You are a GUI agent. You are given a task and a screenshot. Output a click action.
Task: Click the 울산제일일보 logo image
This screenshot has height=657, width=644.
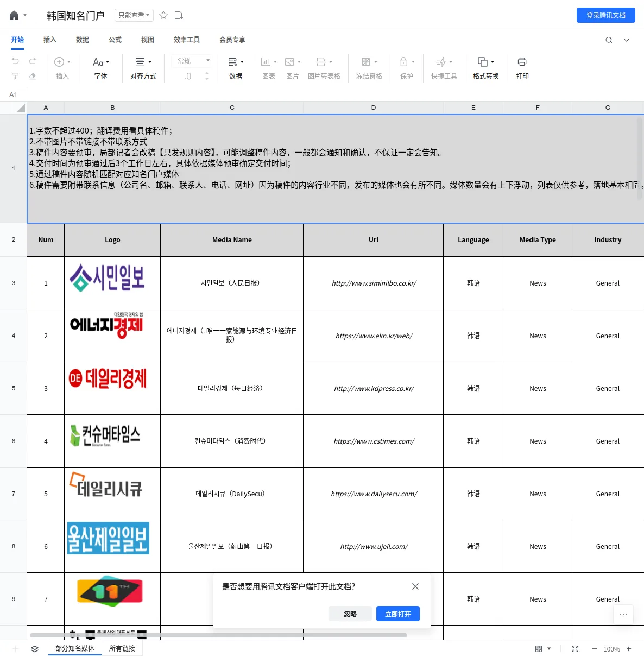point(108,538)
